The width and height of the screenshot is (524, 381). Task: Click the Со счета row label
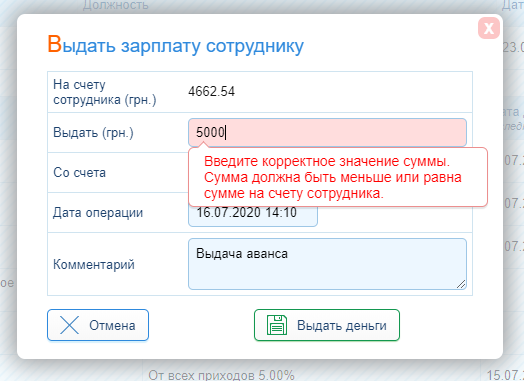80,172
